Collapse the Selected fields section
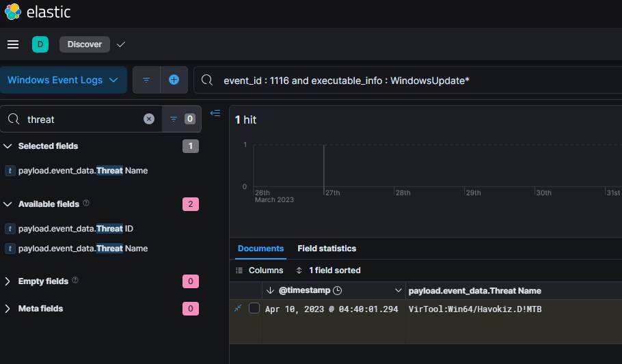Image resolution: width=622 pixels, height=364 pixels. click(8, 146)
